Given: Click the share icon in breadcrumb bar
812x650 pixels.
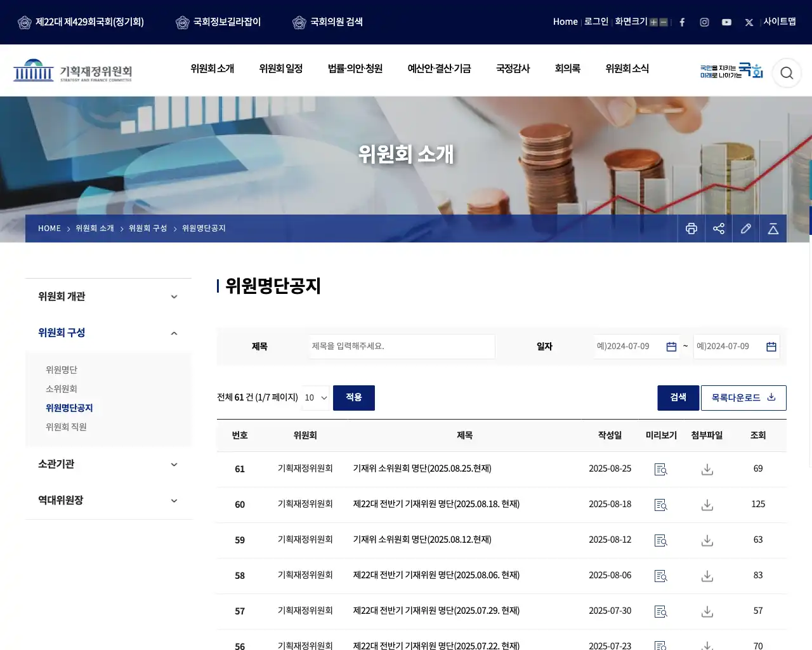Looking at the screenshot, I should [x=719, y=229].
